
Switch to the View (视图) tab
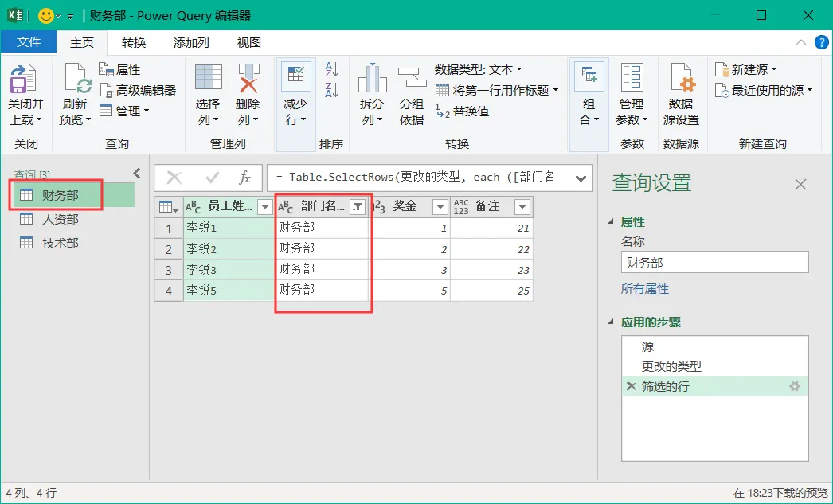248,42
